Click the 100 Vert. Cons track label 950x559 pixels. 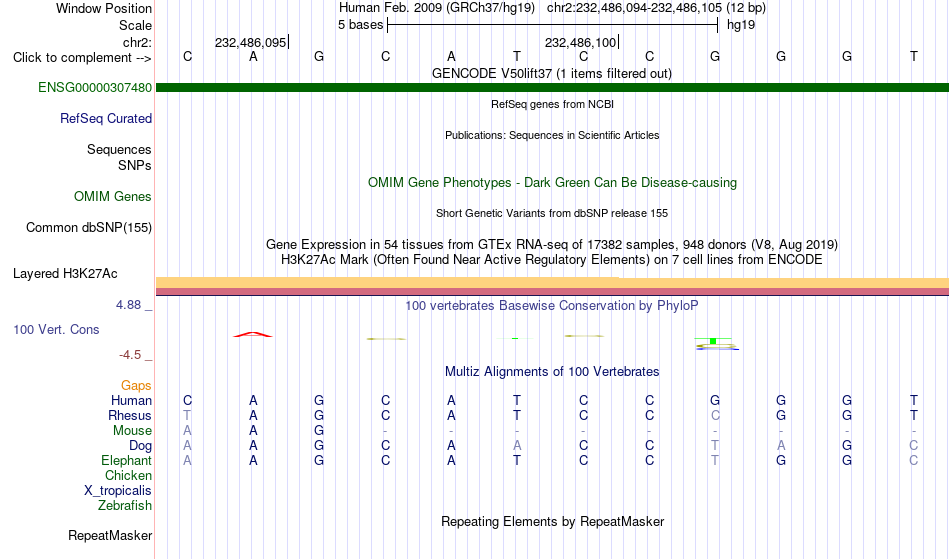click(56, 329)
